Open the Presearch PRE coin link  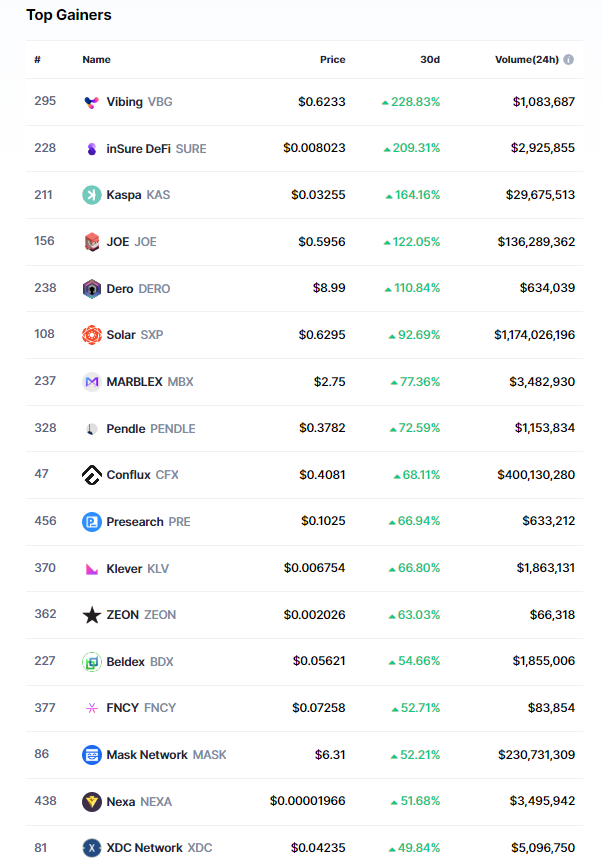click(148, 522)
